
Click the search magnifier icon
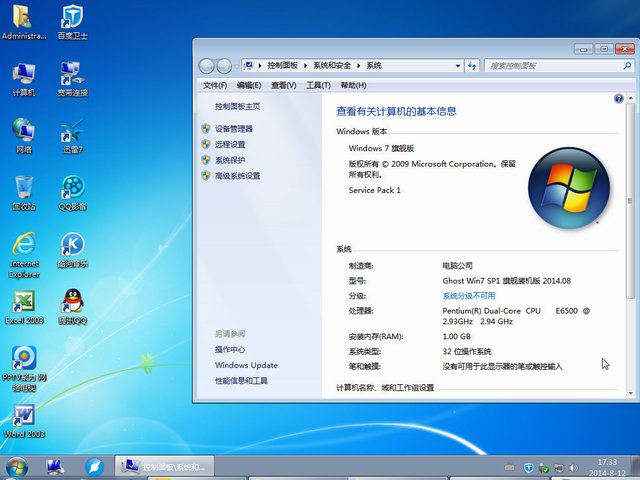click(x=627, y=65)
